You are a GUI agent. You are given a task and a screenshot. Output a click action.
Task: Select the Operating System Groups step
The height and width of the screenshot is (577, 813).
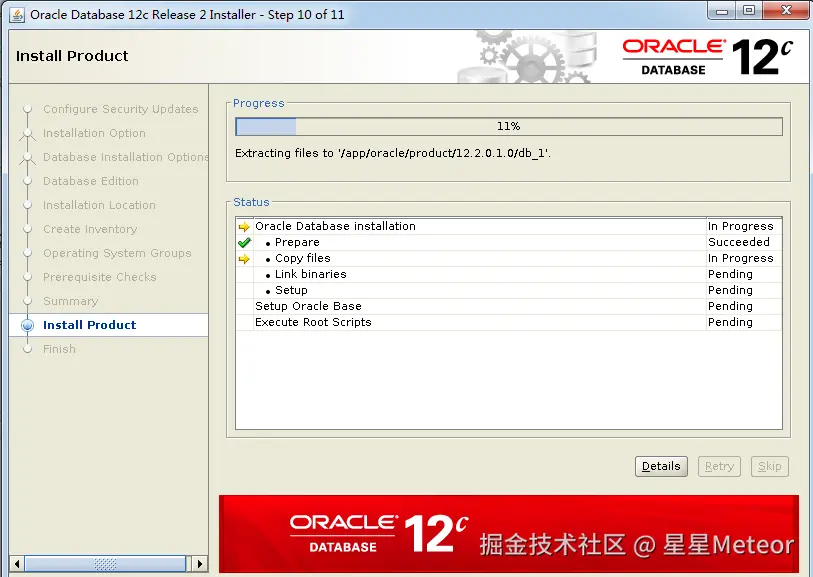point(117,253)
